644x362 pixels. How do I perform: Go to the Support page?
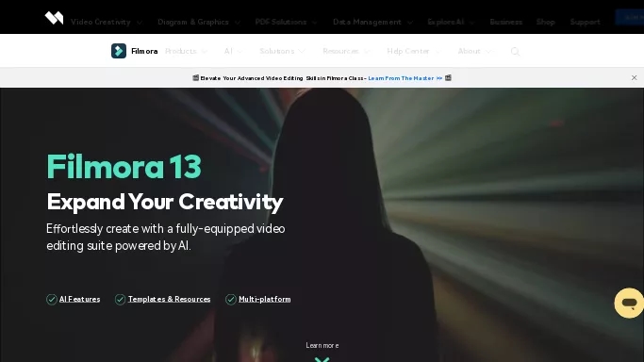point(585,22)
